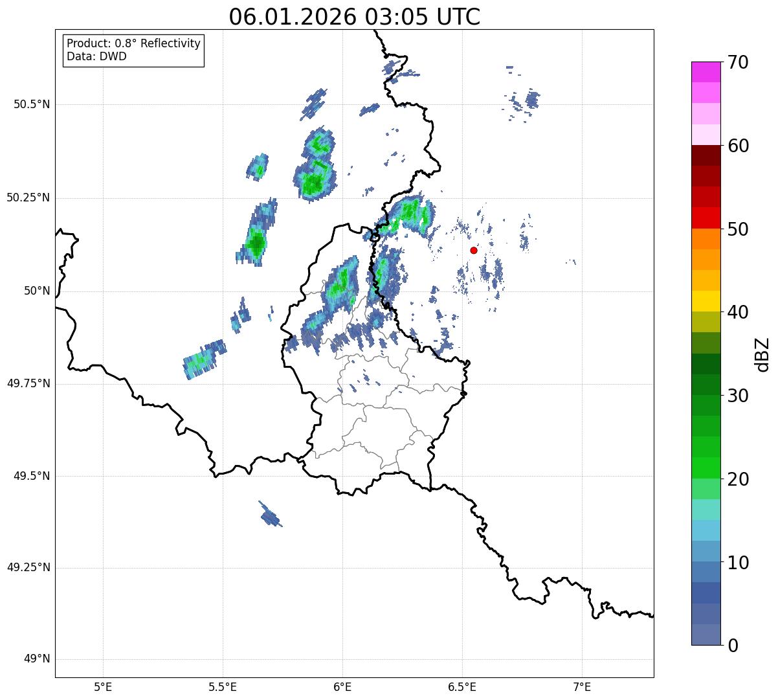Image resolution: width=778 pixels, height=700 pixels.
Task: Click the longitude label 7°E
Action: tap(582, 686)
